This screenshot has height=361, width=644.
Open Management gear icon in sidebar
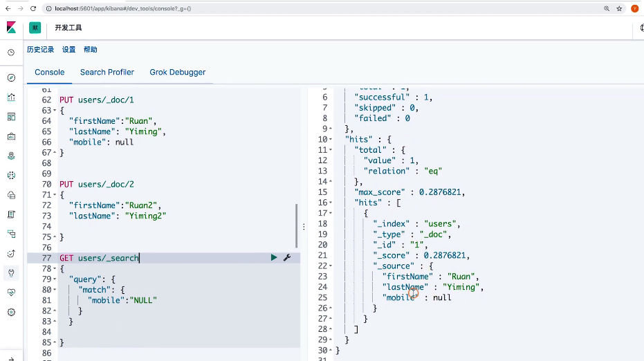(11, 312)
